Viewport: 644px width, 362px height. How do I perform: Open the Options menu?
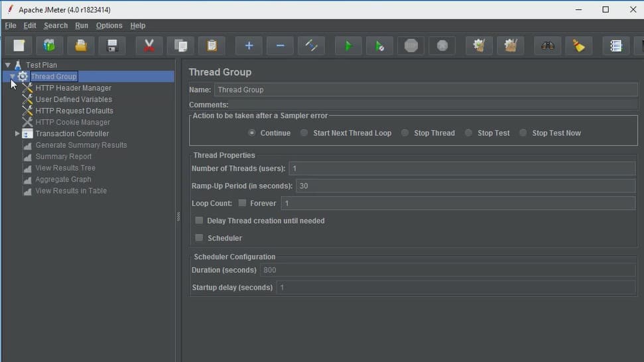pos(109,25)
